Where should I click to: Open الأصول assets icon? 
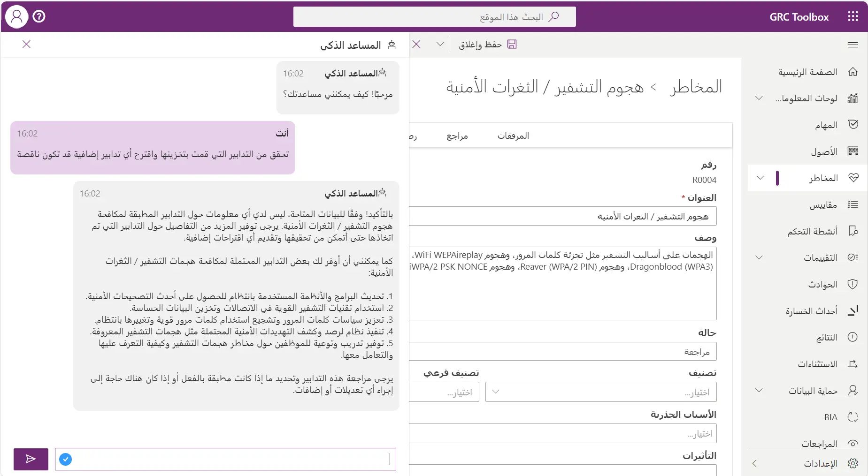pos(853,151)
